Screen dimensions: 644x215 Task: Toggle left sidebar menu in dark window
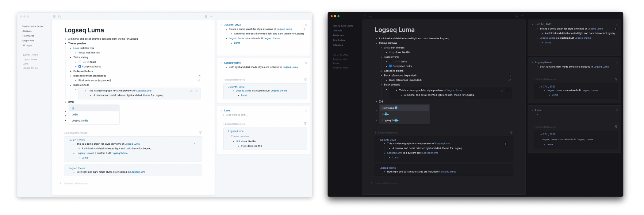coord(365,16)
